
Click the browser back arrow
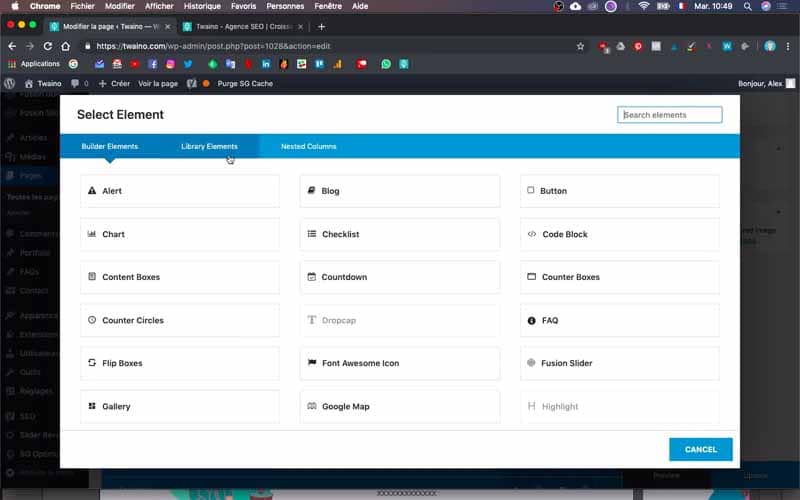coord(12,46)
